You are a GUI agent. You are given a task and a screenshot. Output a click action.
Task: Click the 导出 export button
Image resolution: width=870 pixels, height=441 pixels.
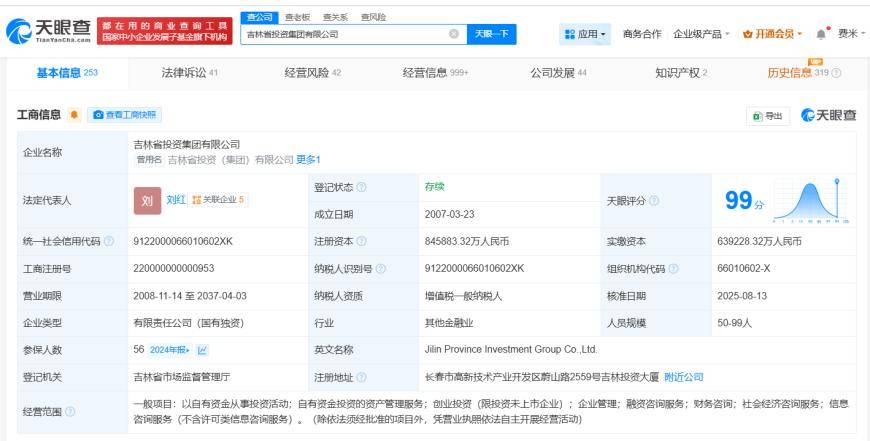pyautogui.click(x=768, y=116)
